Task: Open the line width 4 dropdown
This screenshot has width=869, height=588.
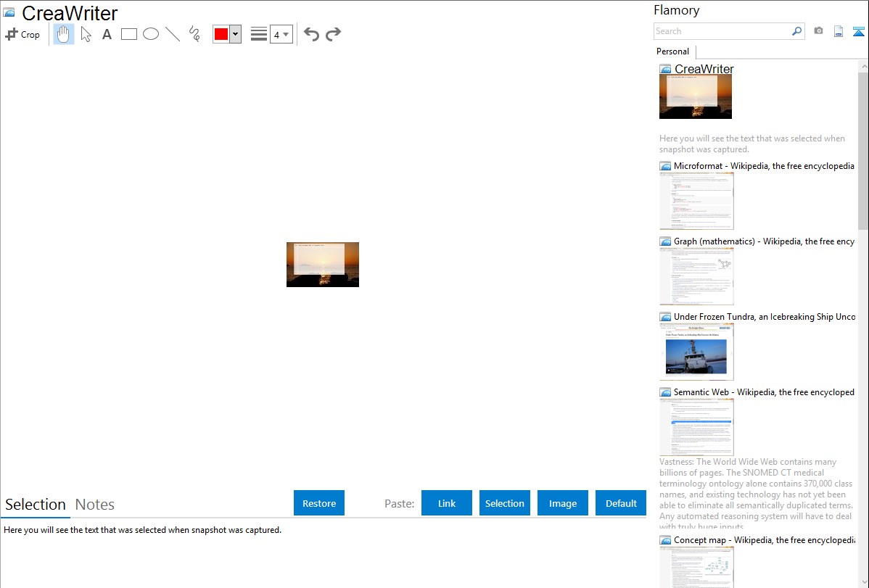Action: click(x=281, y=34)
